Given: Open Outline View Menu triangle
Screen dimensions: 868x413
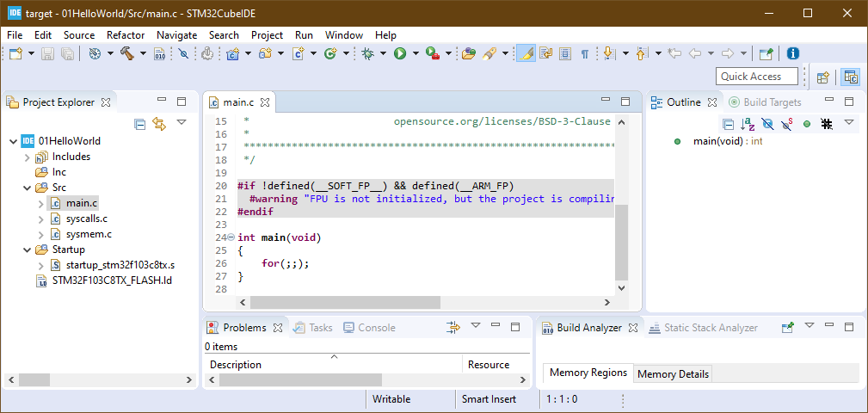Looking at the screenshot, I should pos(849,122).
